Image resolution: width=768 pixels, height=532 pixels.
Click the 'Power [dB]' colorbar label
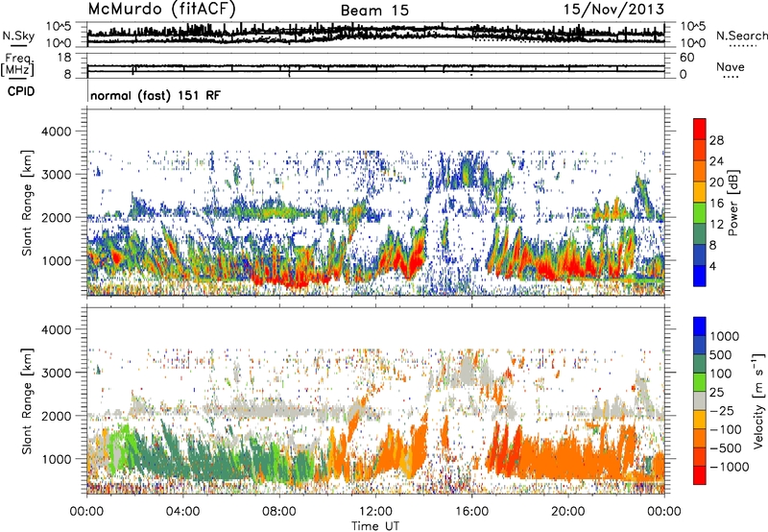click(x=732, y=203)
